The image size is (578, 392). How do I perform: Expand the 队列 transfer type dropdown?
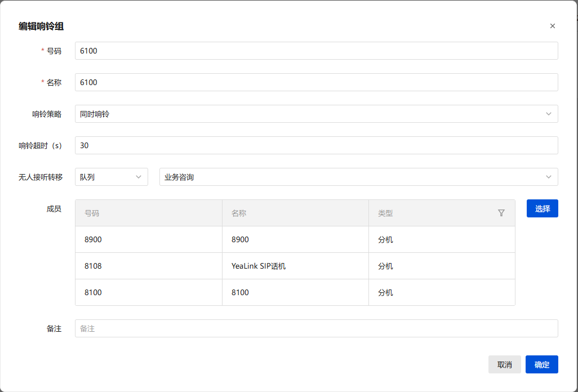pyautogui.click(x=111, y=177)
